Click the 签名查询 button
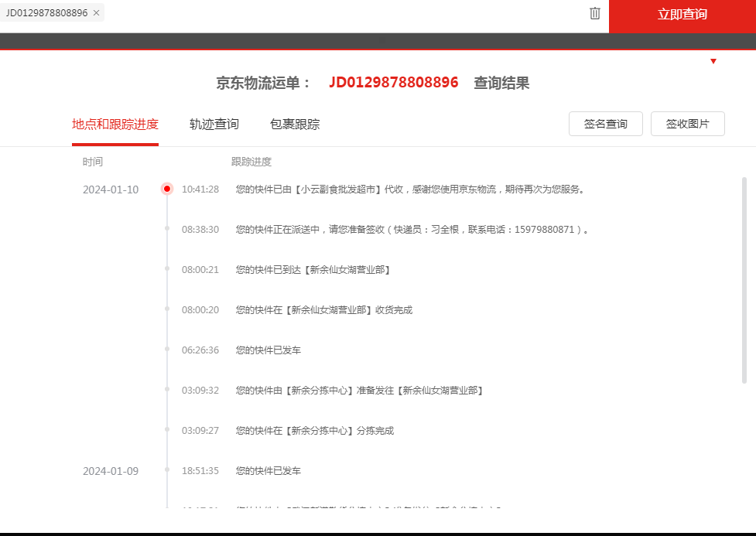Viewport: 756px width, 536px height. click(606, 124)
